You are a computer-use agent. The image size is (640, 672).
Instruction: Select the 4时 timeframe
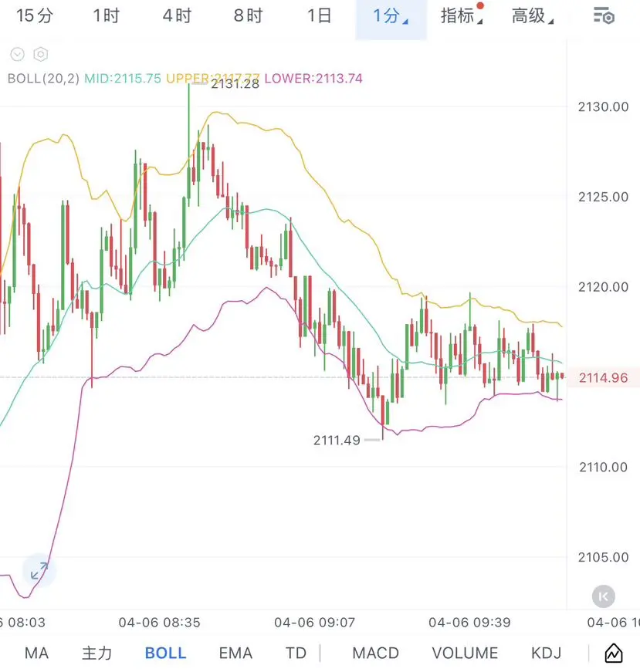pyautogui.click(x=177, y=16)
